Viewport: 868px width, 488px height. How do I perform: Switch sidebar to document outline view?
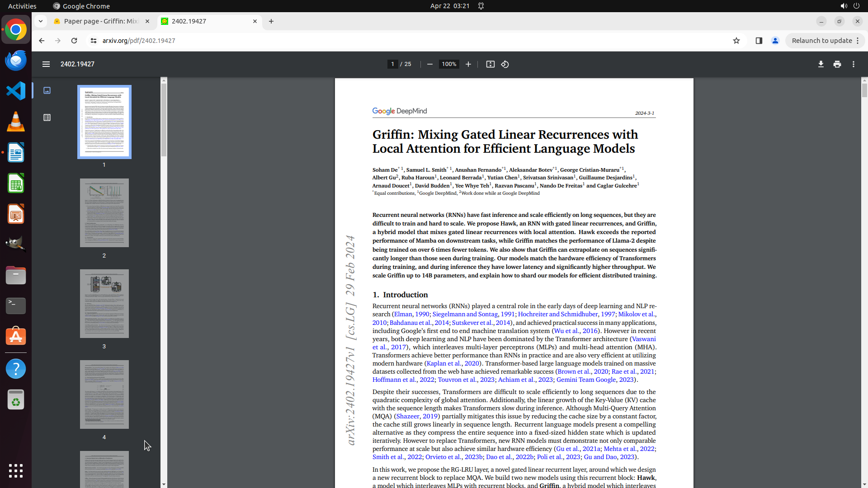pyautogui.click(x=47, y=117)
